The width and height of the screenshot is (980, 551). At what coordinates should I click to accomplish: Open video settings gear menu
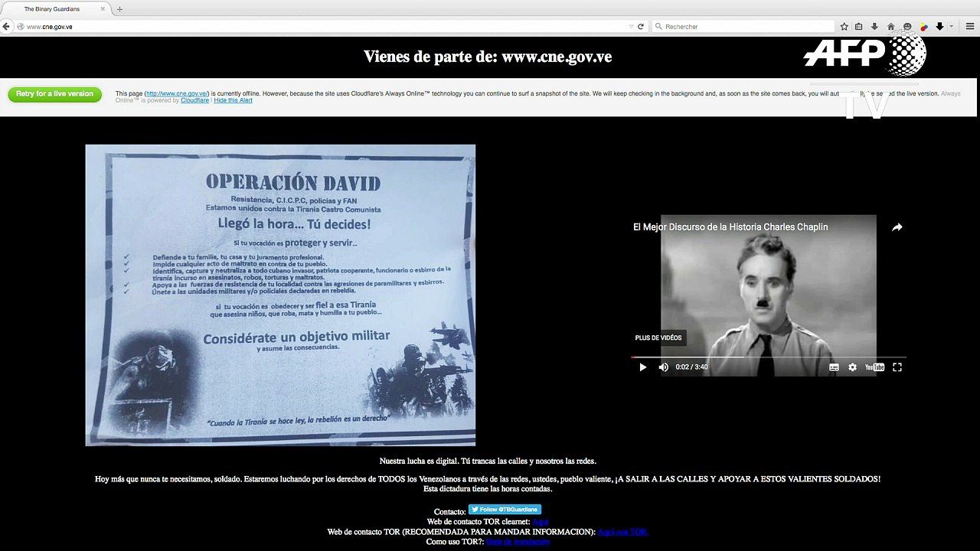click(852, 367)
